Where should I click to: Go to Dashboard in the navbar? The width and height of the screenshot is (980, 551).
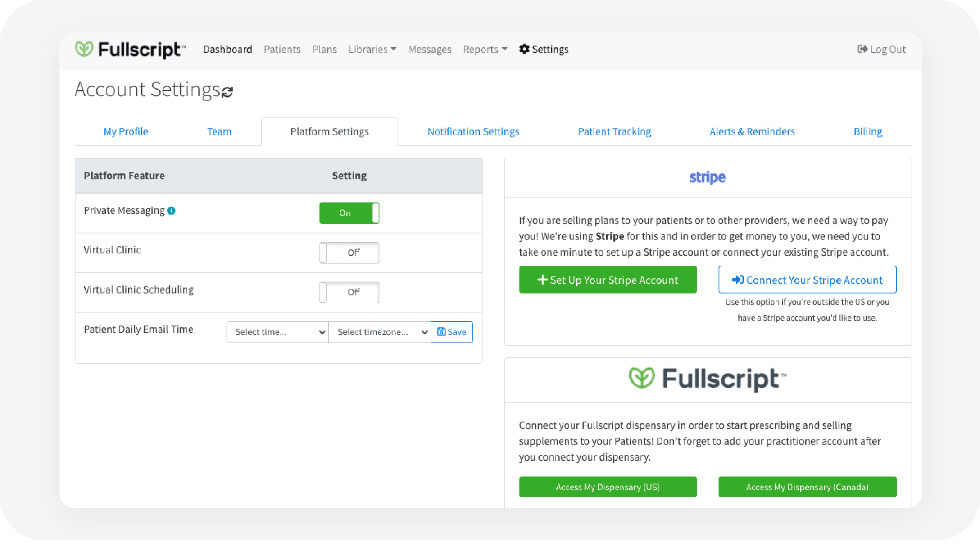tap(227, 49)
